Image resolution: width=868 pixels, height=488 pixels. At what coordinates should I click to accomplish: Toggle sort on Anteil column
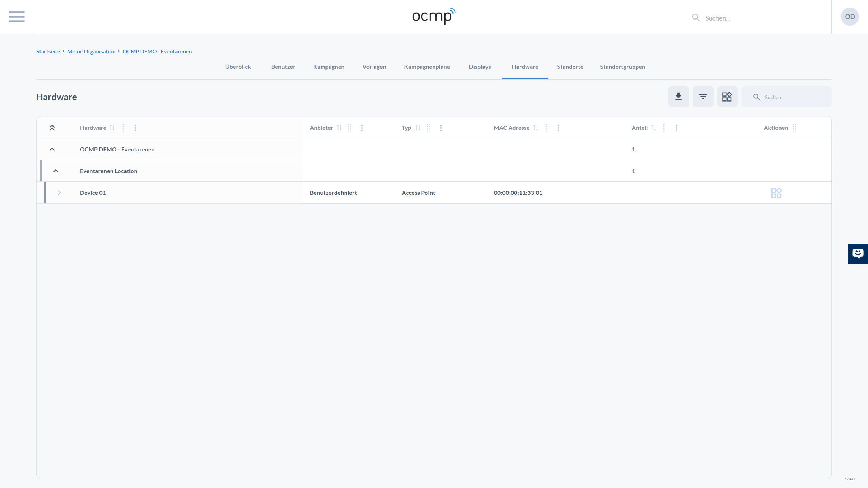tap(654, 128)
